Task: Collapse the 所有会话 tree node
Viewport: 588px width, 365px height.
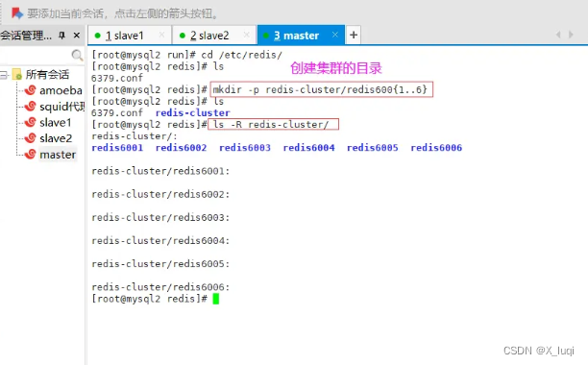Action: click(4, 75)
